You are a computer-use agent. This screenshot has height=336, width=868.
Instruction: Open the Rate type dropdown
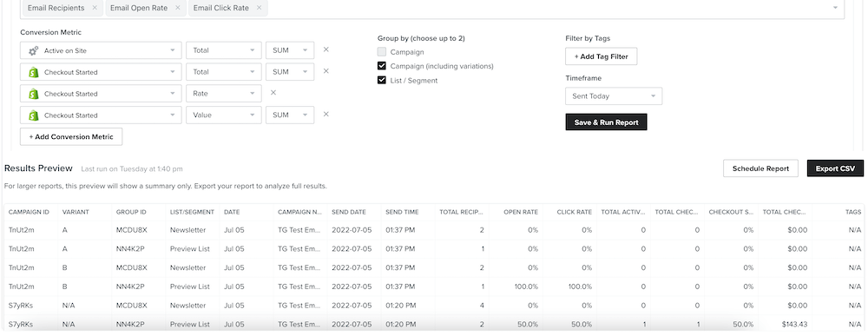point(224,94)
